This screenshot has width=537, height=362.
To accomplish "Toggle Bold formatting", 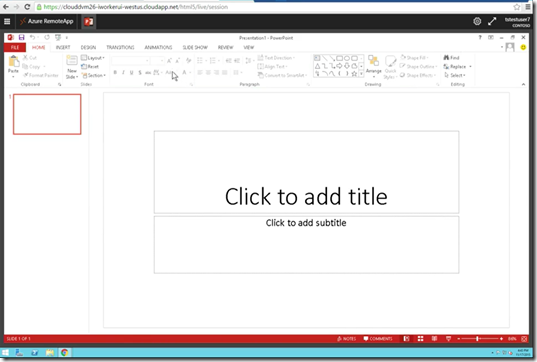I will point(115,72).
